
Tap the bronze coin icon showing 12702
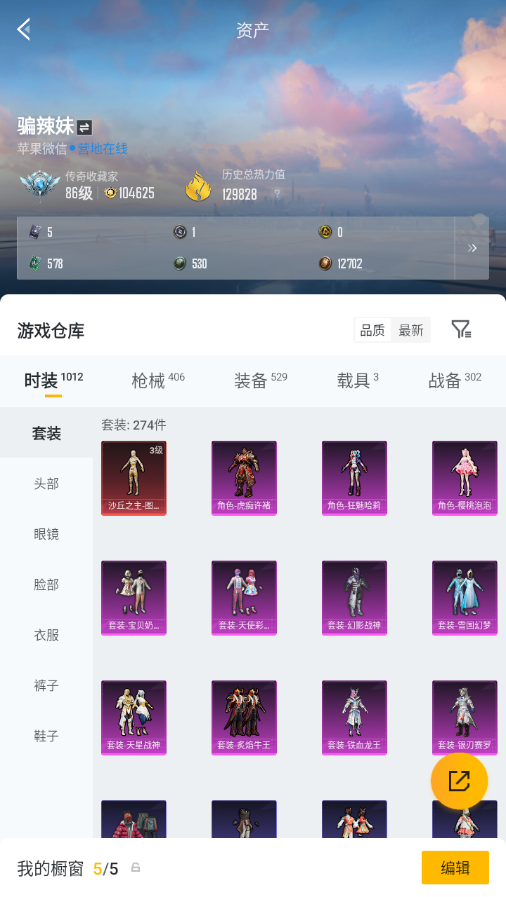325,264
